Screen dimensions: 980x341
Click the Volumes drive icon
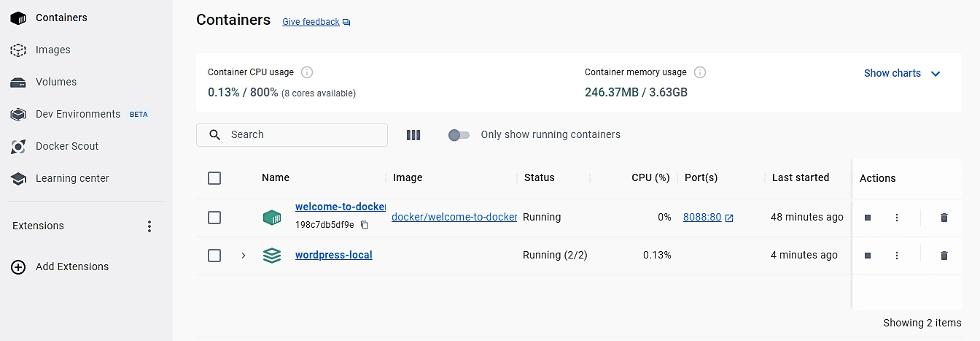(x=18, y=83)
